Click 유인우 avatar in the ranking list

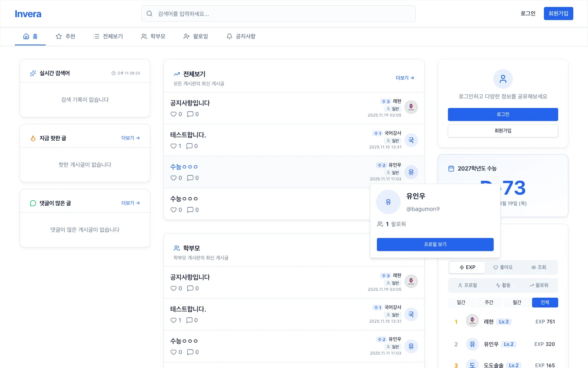click(x=472, y=344)
